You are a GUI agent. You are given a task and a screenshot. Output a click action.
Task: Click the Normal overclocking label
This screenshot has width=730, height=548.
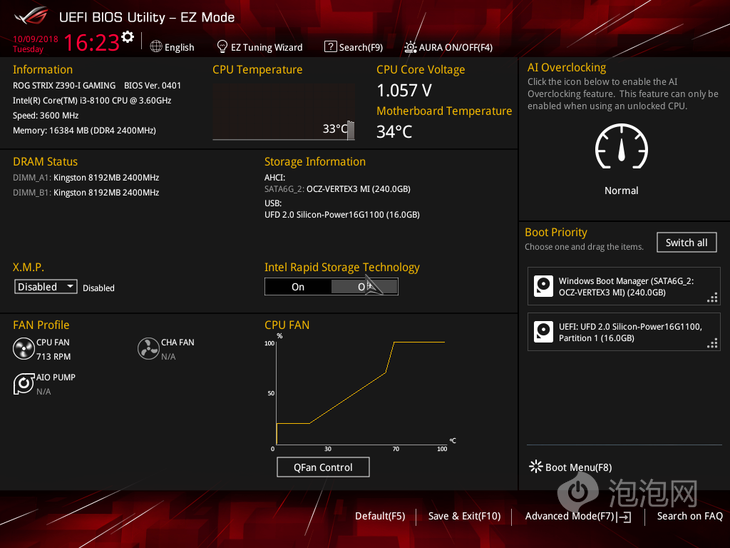621,190
